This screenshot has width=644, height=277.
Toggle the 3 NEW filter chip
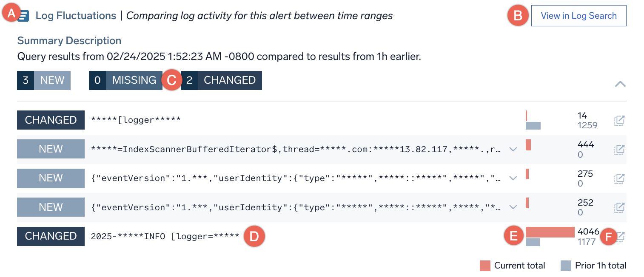click(x=43, y=80)
